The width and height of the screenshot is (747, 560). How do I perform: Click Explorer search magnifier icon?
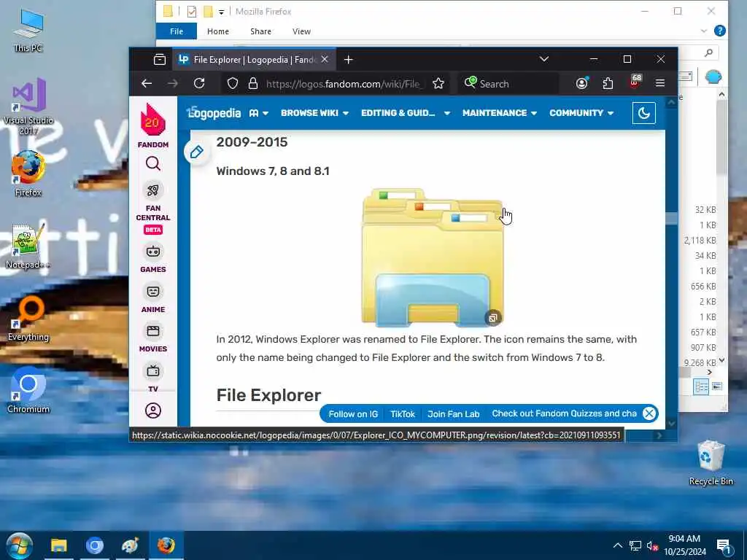[708, 52]
